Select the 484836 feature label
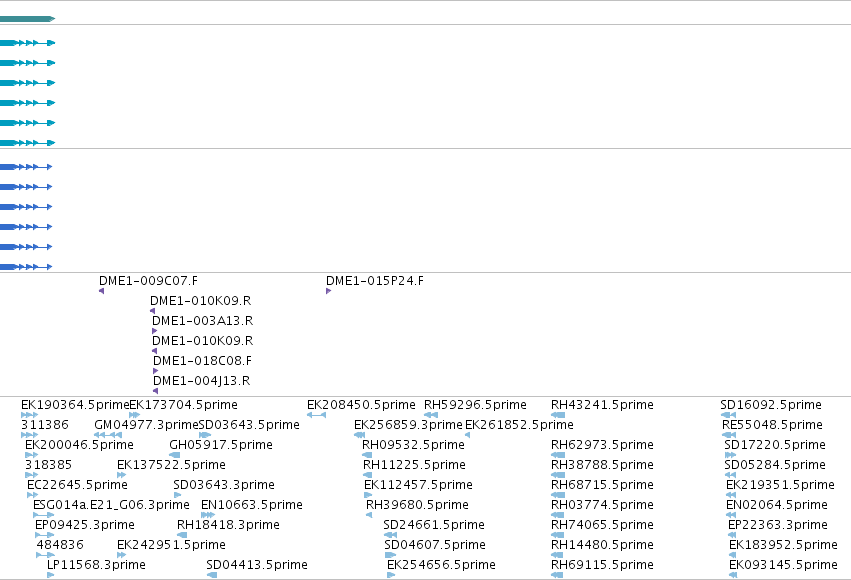The height and width of the screenshot is (580, 851). click(60, 545)
